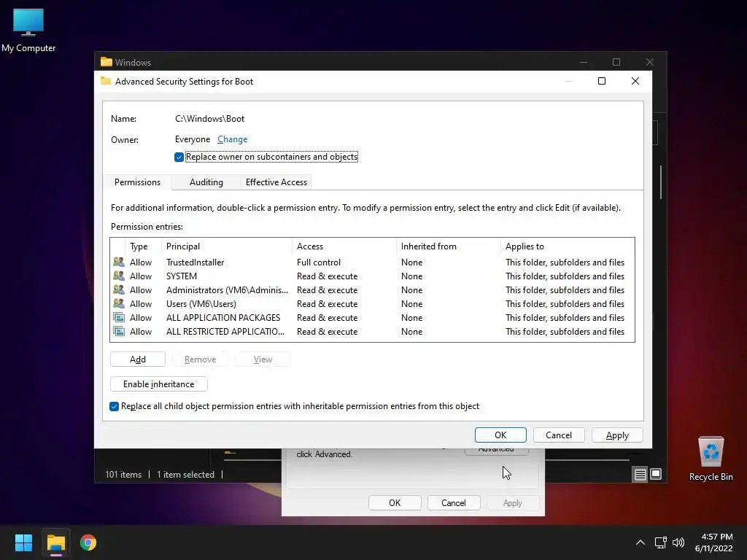
Task: Click the Inherited from column header
Action: tap(449, 246)
